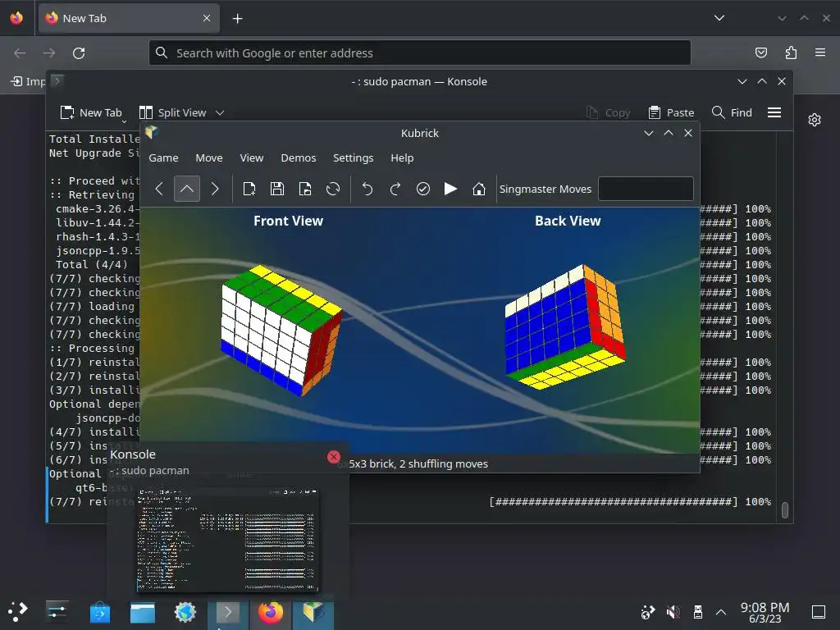Screen dimensions: 840x630
Task: Click the Pocket icon in Firefox toolbar
Action: [x=760, y=52]
